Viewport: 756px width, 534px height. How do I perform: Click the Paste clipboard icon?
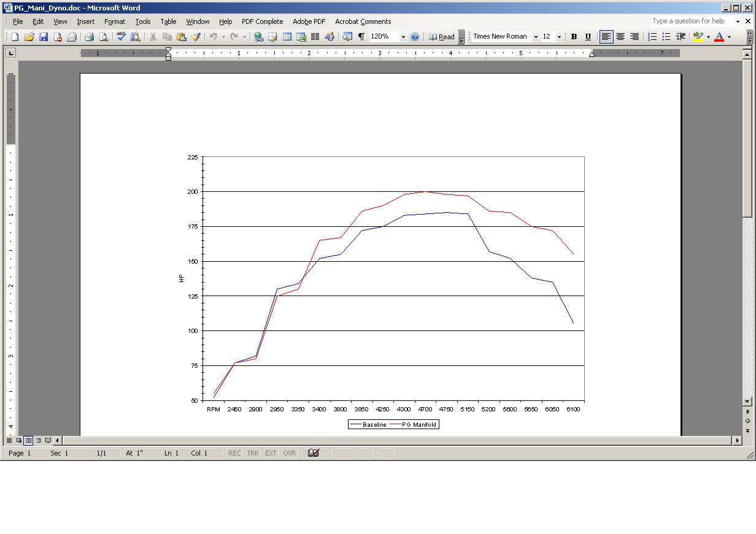(182, 37)
